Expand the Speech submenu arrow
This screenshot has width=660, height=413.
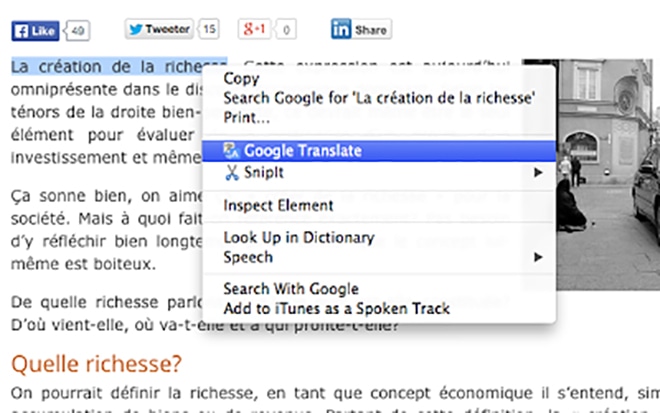[539, 257]
